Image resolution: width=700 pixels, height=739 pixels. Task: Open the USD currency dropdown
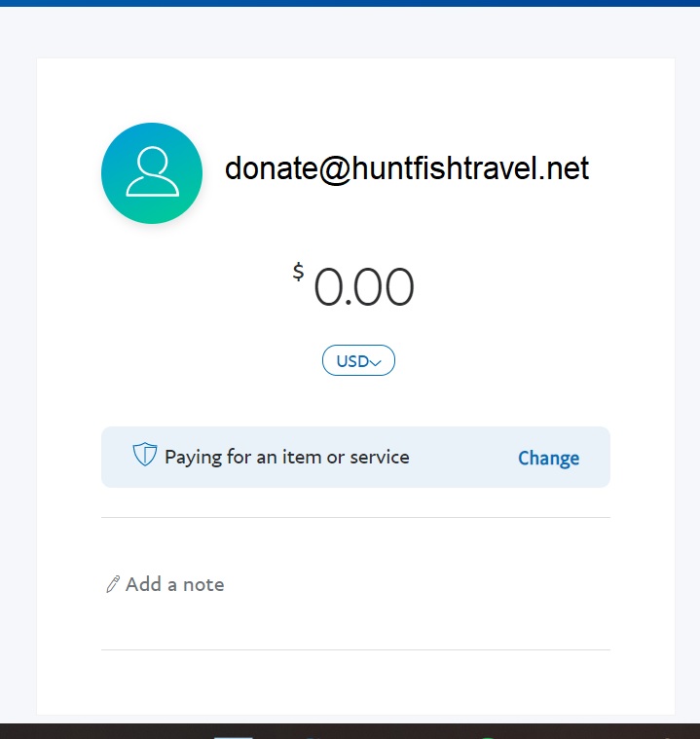click(x=358, y=361)
